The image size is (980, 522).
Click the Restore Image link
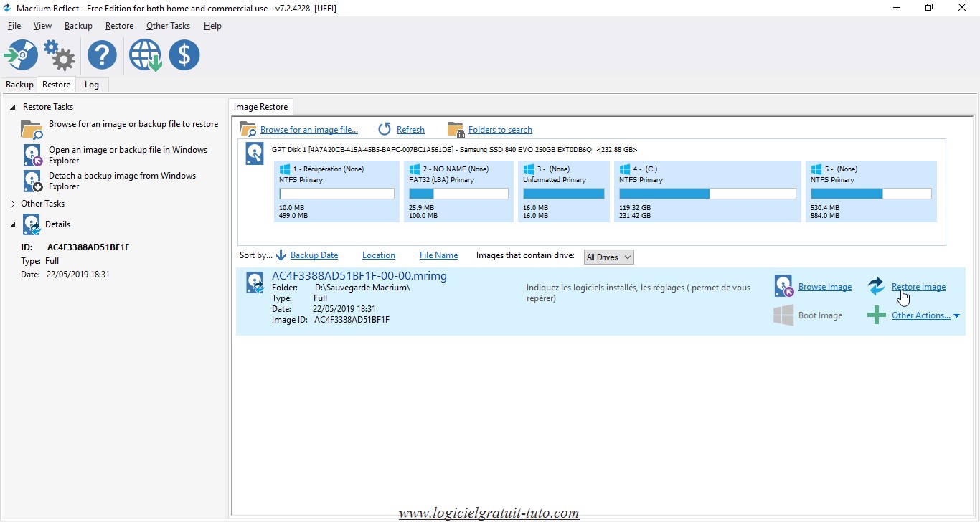pos(918,287)
